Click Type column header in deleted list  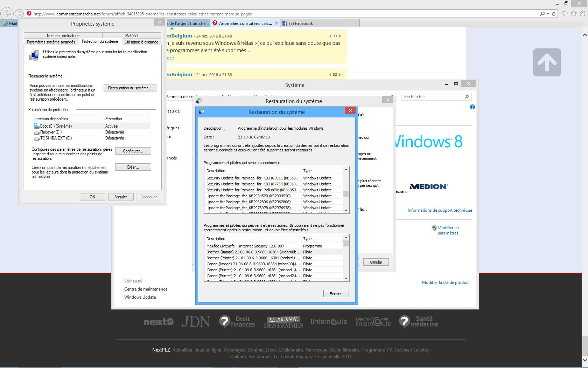(x=322, y=171)
